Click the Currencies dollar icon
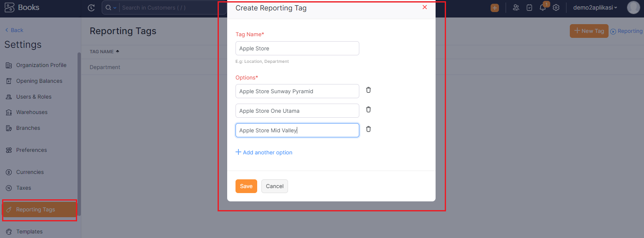This screenshot has width=644, height=238. (9, 172)
